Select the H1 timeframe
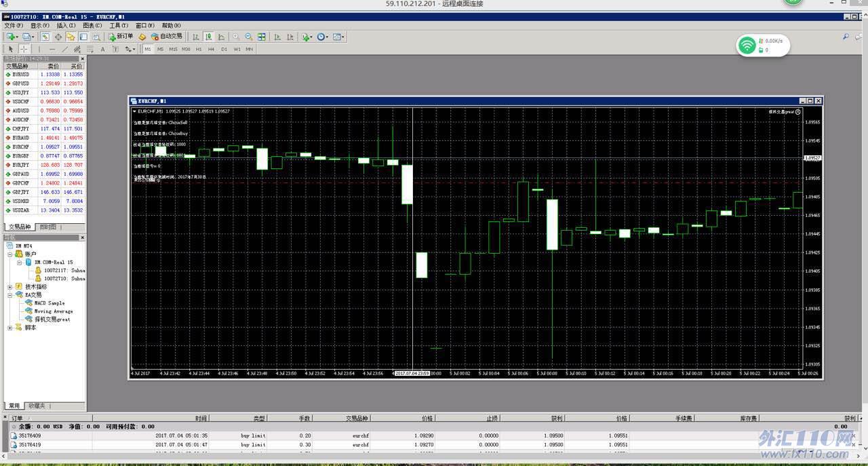This screenshot has height=466, width=868. point(199,49)
